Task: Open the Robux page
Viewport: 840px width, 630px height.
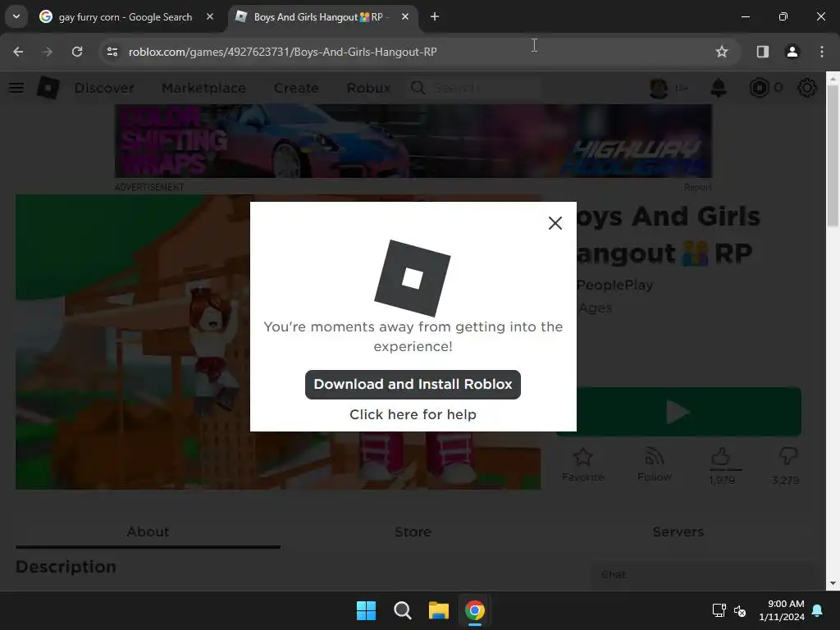Action: 368,88
